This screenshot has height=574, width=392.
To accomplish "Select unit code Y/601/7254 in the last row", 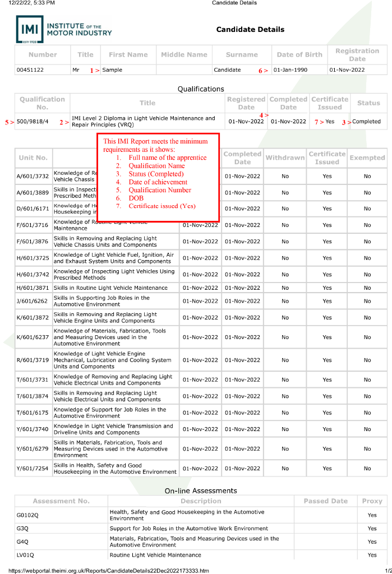I will (x=33, y=469).
